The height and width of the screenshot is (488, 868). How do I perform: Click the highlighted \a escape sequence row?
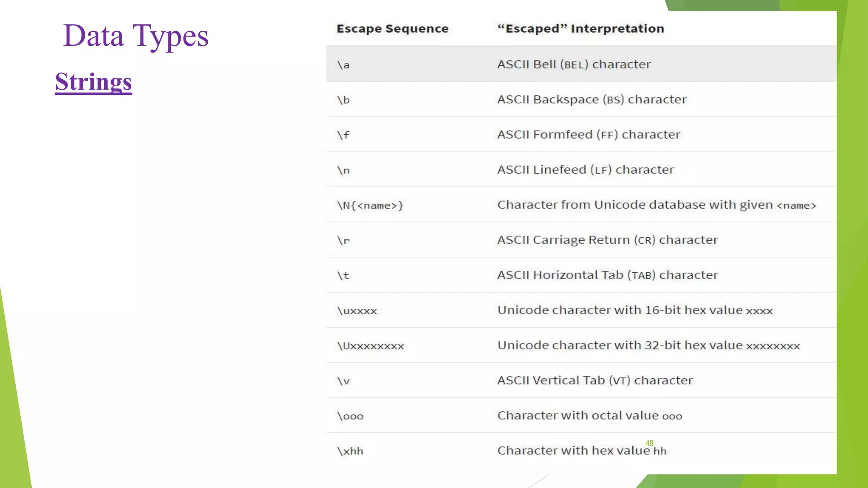581,64
